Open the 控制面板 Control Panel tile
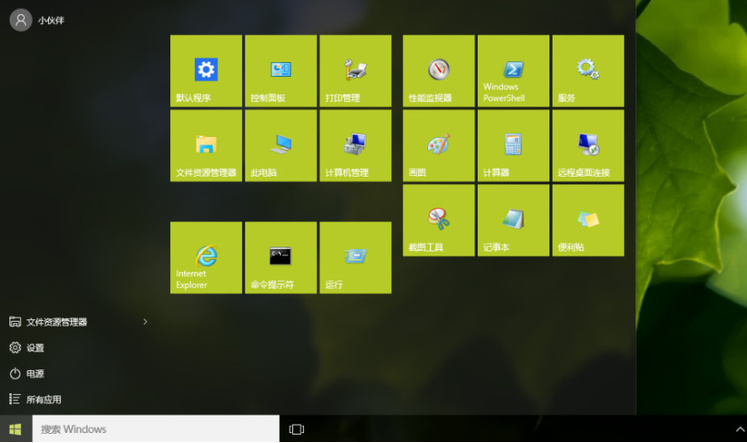Screen dimensions: 747x443 coord(280,70)
